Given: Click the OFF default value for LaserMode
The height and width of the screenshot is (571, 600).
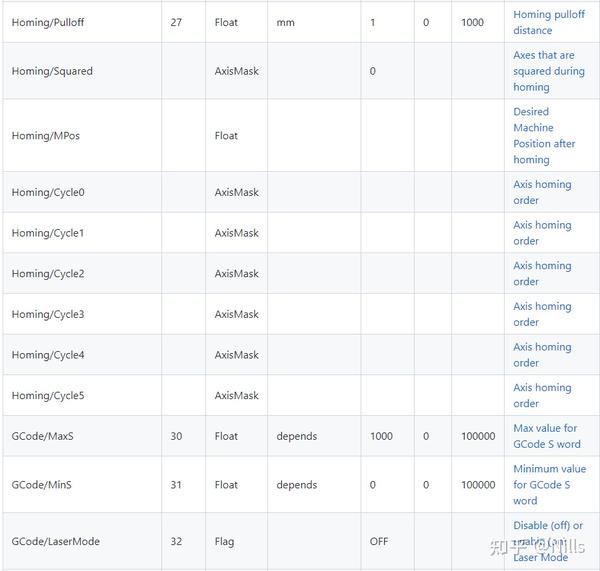Looking at the screenshot, I should [379, 542].
